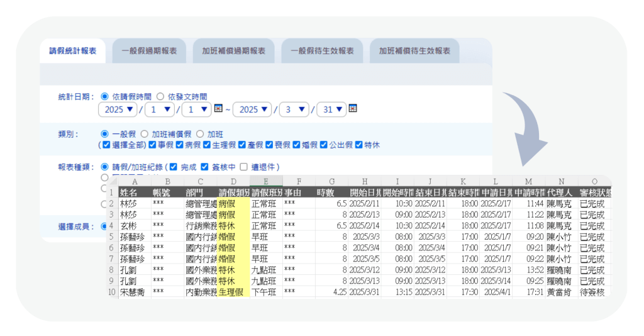Select the 依發文時間 radio option
Viewport: 644px width, 336px height.
(x=160, y=97)
